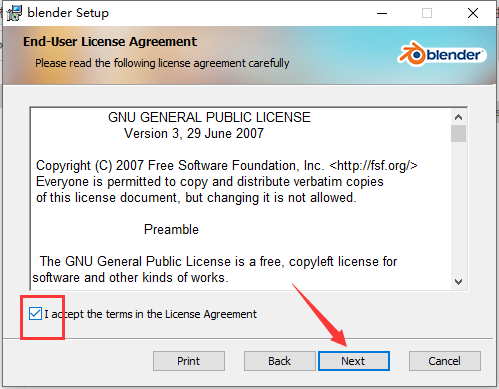Click the license text scrollbar thumb

(458, 133)
